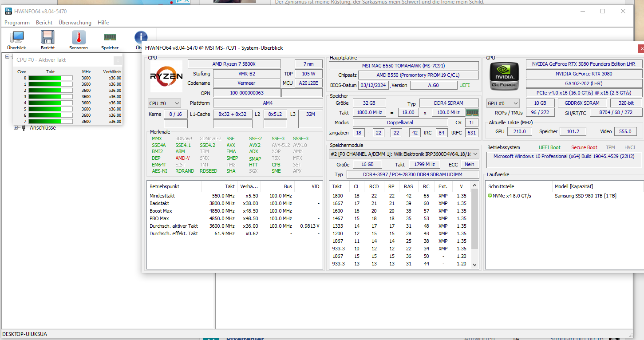Click the Samsung SSD 980 1TB entry
Viewport: 644px width, 340px height.
585,196
